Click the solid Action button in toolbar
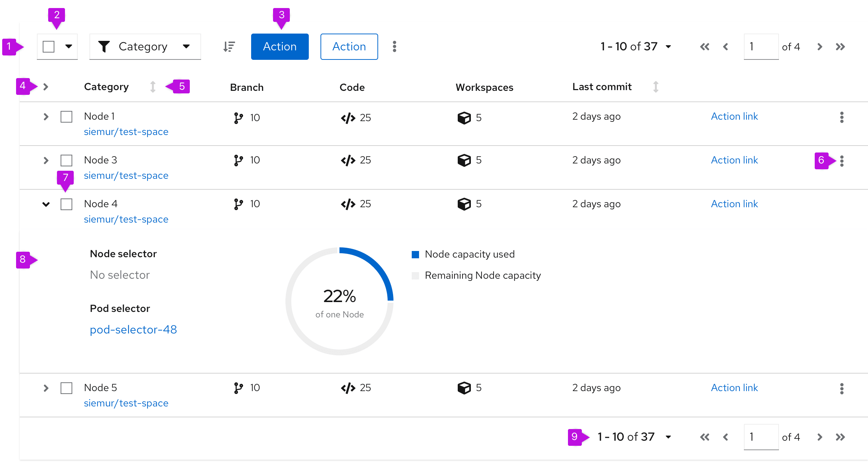Viewport: 868px width, 475px height. pos(279,47)
